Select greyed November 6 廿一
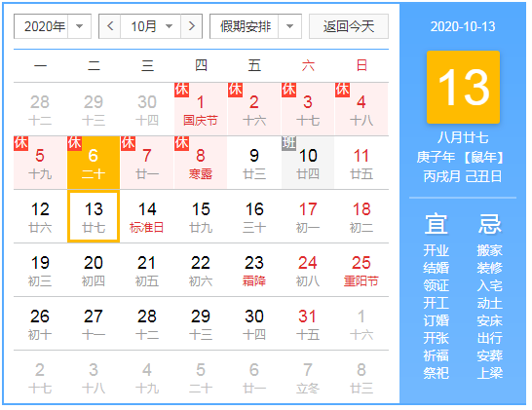This screenshot has height=410, width=532. pyautogui.click(x=254, y=378)
